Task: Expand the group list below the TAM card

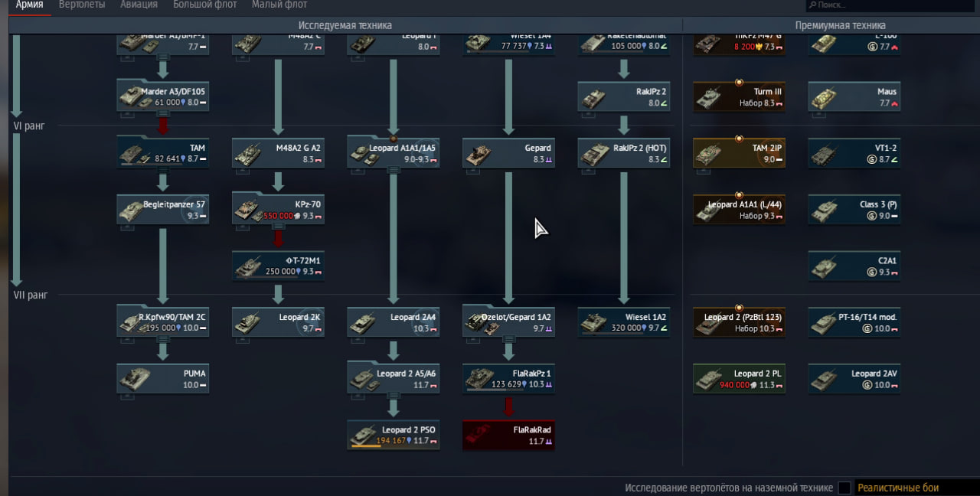Action: point(163,170)
